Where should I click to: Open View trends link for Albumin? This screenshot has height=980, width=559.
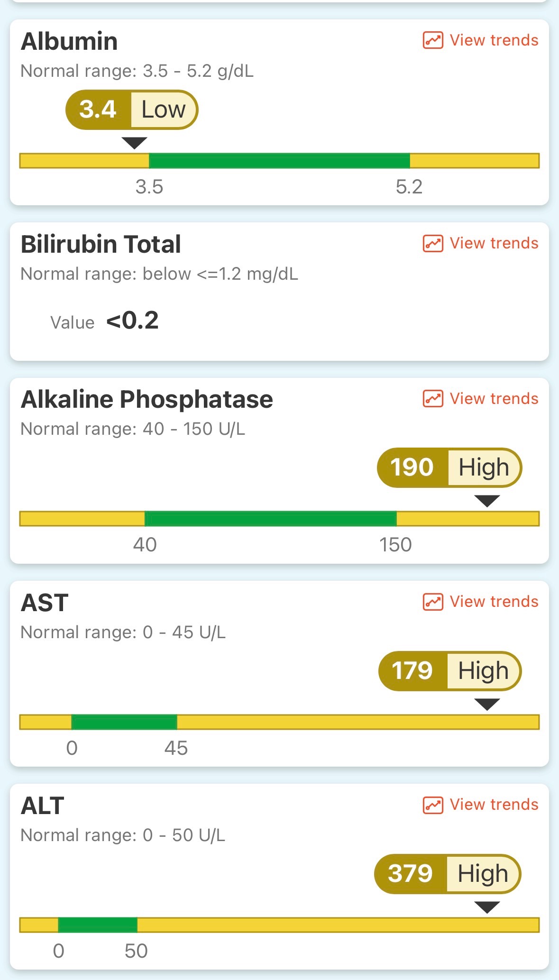coord(494,40)
